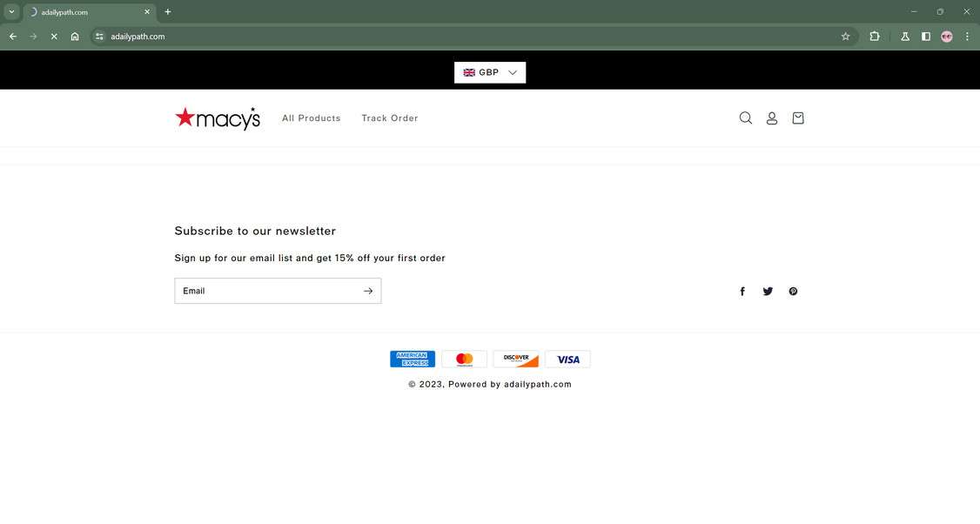Open the GBP currency selector

click(489, 72)
